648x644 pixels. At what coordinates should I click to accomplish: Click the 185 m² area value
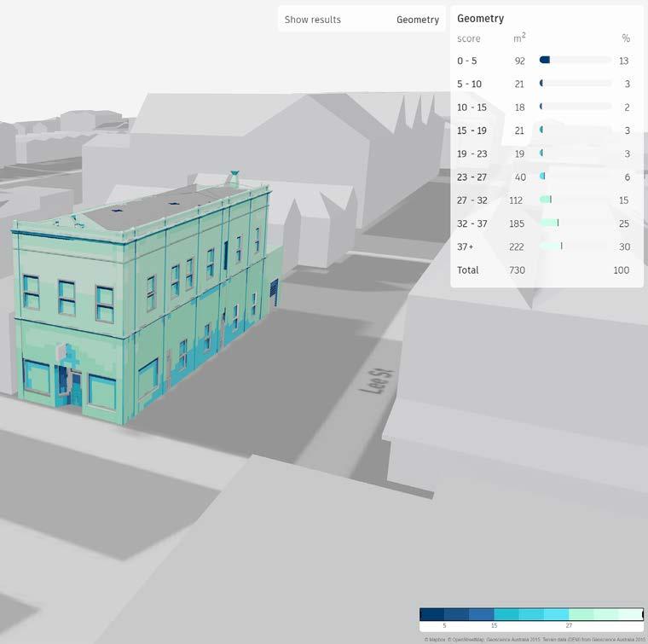[517, 223]
